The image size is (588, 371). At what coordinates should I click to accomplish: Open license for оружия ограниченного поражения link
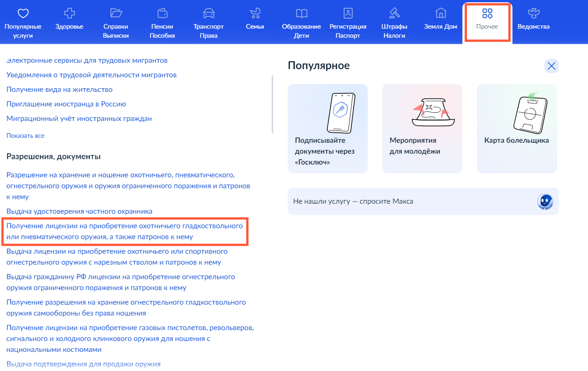coord(121,282)
